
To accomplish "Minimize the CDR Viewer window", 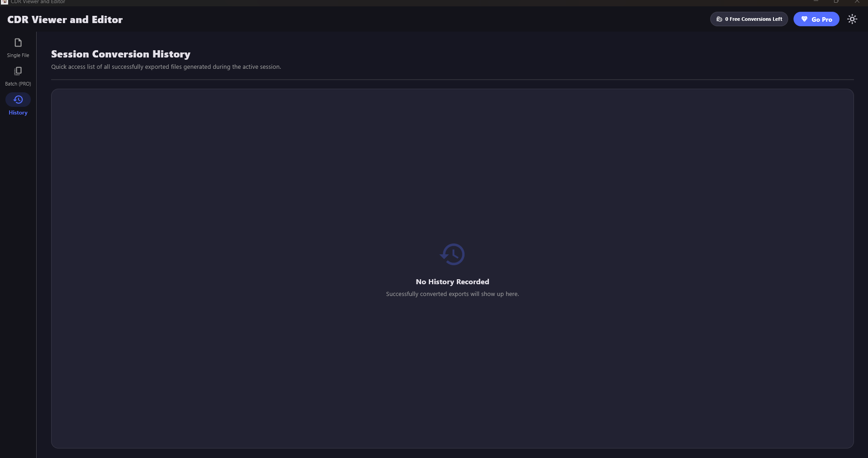I will [816, 1].
